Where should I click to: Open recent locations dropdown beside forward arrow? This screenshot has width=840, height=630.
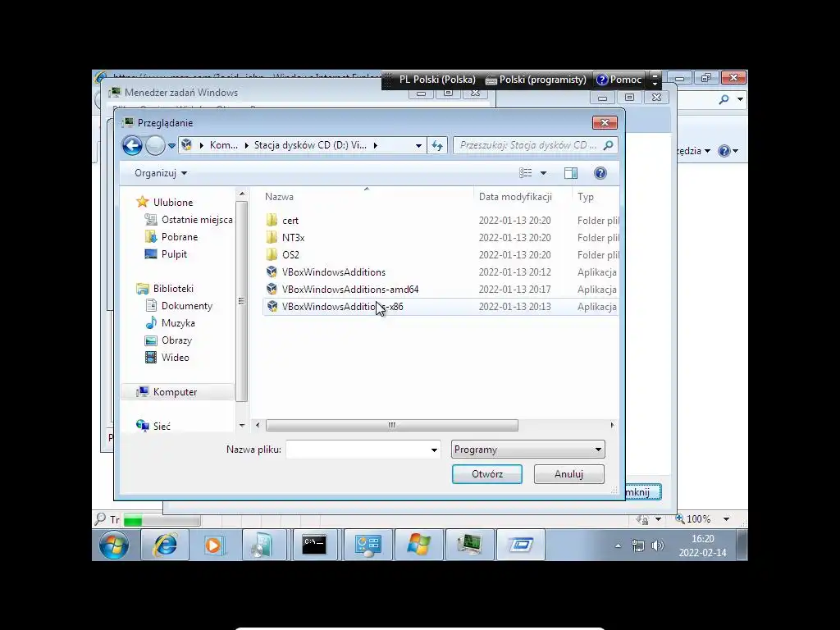coord(171,145)
